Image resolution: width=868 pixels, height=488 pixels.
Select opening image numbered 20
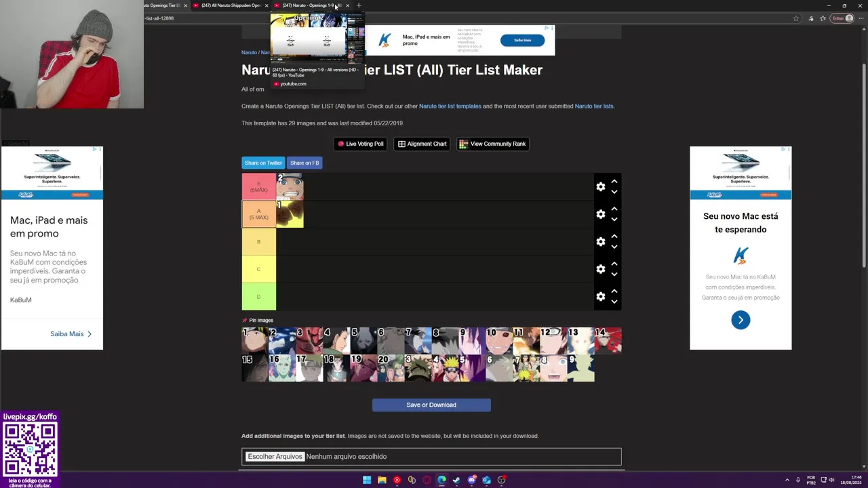tap(391, 368)
